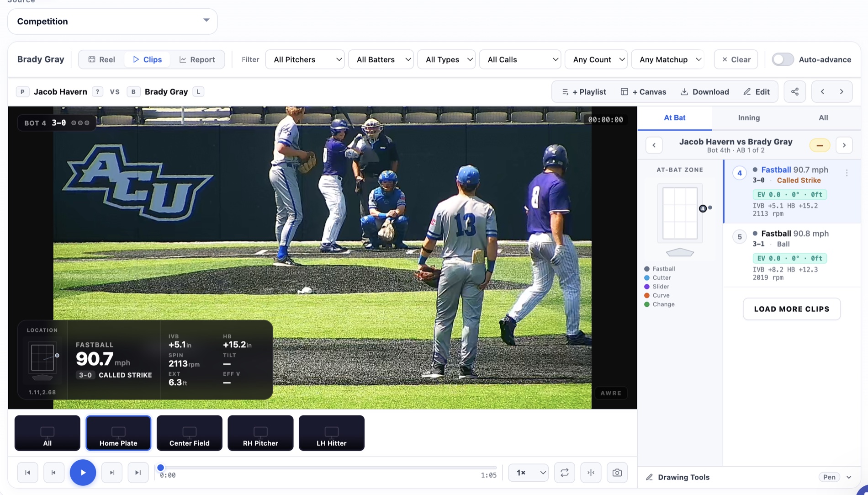Open All Calls filter dropdown

[520, 59]
